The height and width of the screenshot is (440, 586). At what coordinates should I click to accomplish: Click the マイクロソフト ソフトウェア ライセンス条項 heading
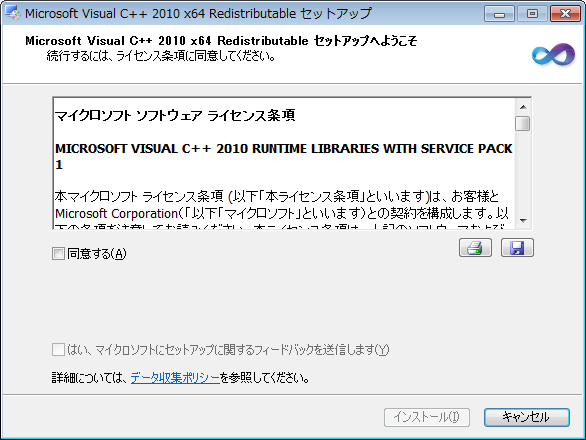coord(175,115)
